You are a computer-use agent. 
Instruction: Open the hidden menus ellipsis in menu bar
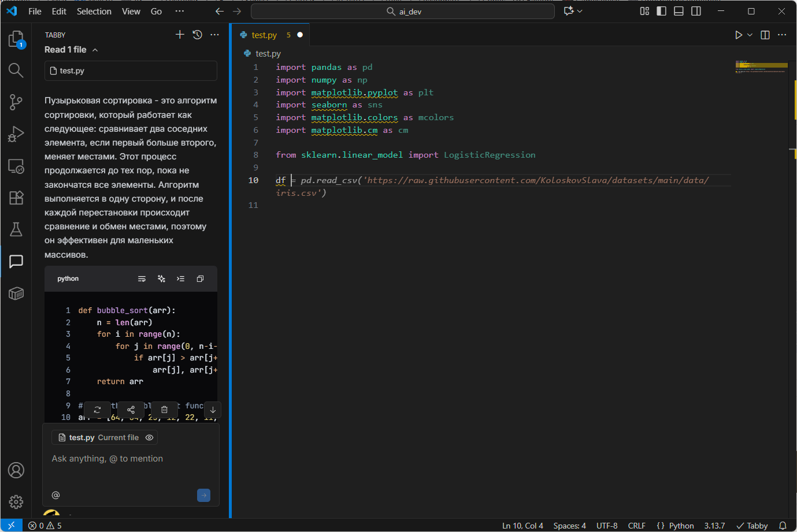(x=180, y=11)
